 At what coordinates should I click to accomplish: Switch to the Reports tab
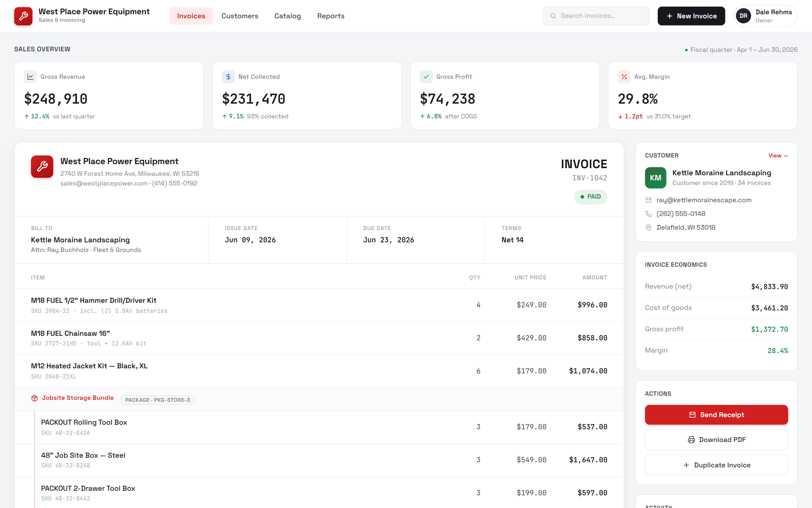click(330, 16)
